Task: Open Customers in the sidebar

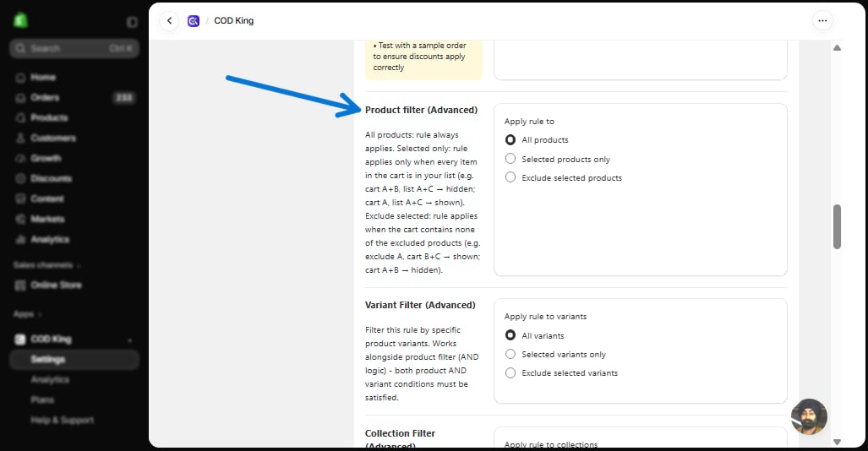Action: (53, 139)
